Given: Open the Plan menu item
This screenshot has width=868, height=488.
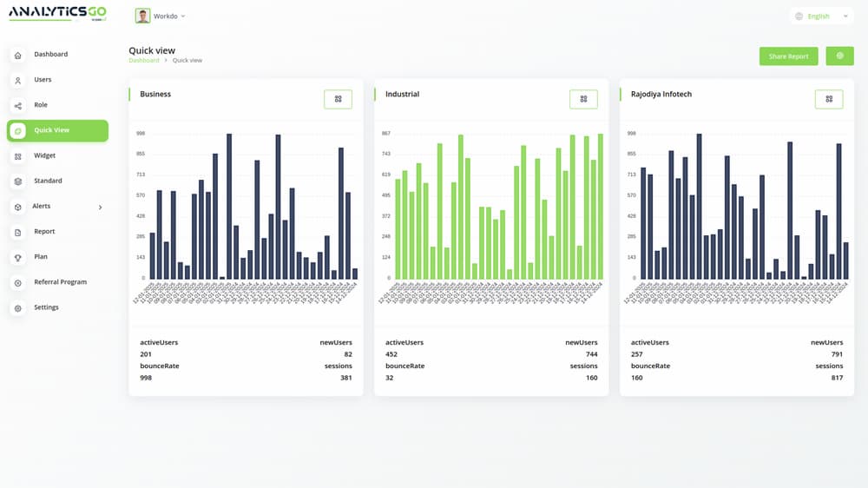Looking at the screenshot, I should point(57,256).
